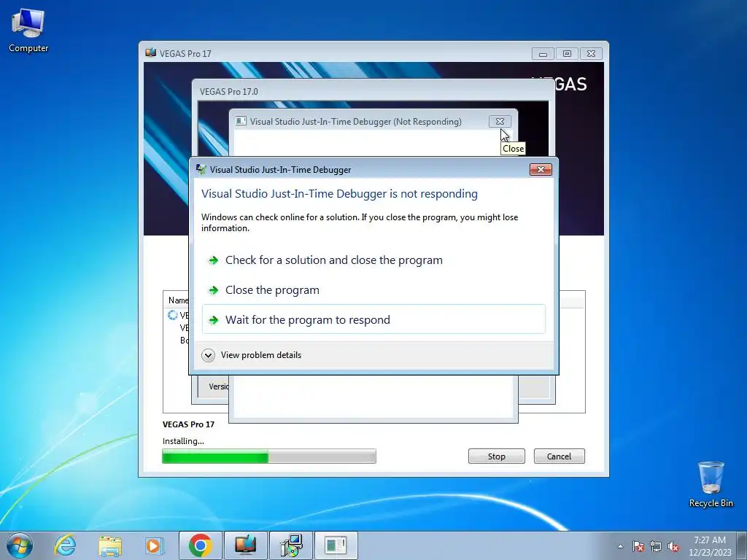Open the muted volume tray icon

coord(673,546)
